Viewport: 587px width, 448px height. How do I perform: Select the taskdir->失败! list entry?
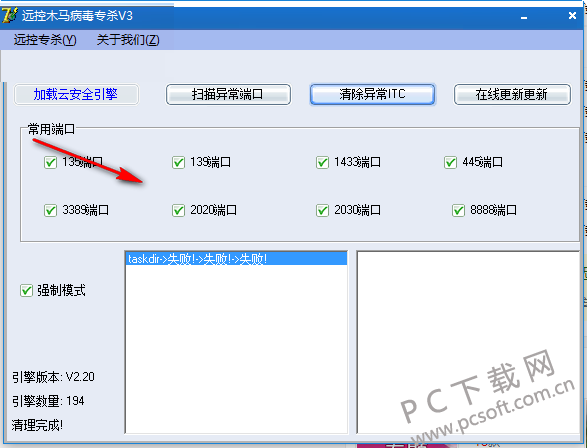point(237,259)
